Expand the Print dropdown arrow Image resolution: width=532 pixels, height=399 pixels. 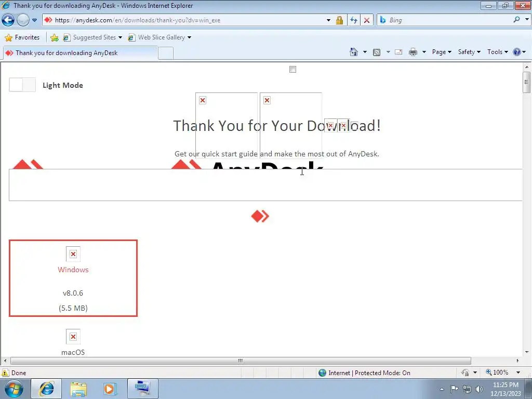coord(424,52)
